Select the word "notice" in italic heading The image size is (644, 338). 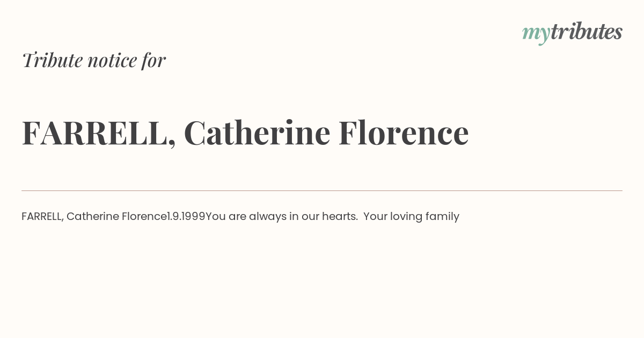[112, 61]
